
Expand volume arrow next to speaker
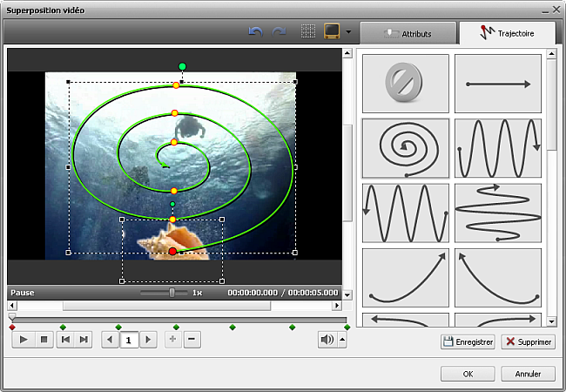tap(342, 340)
